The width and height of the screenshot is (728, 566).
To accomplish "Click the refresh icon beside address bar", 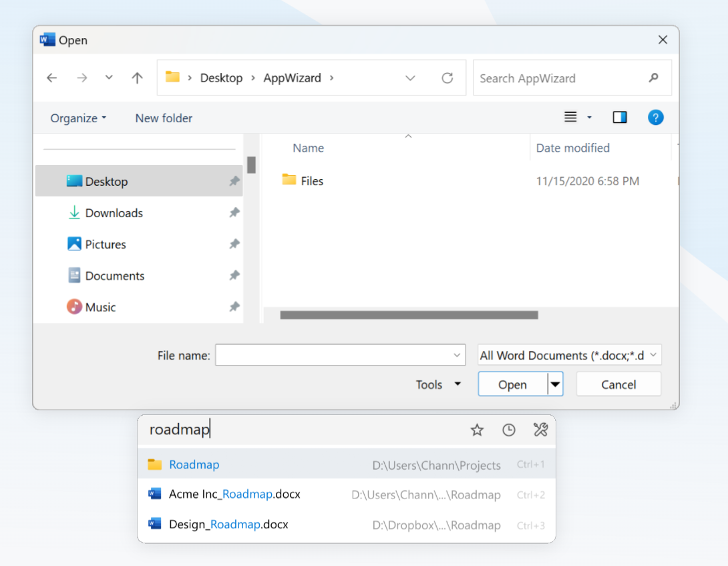I will click(x=447, y=78).
